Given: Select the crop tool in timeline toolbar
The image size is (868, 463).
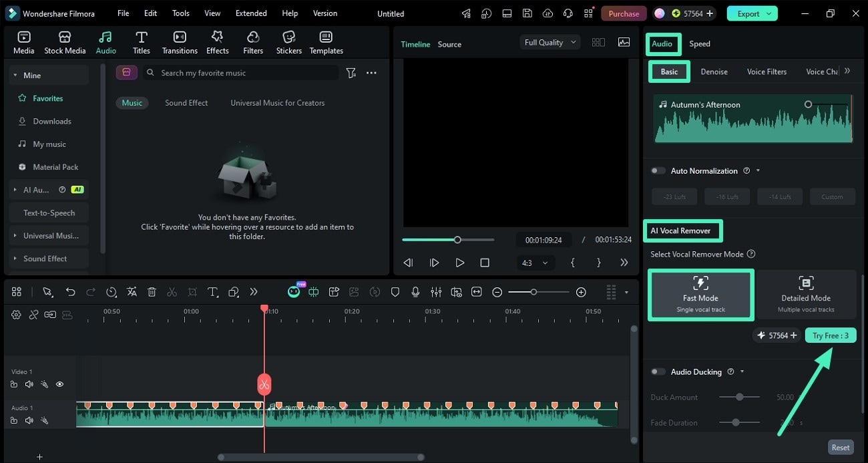Looking at the screenshot, I should (192, 292).
